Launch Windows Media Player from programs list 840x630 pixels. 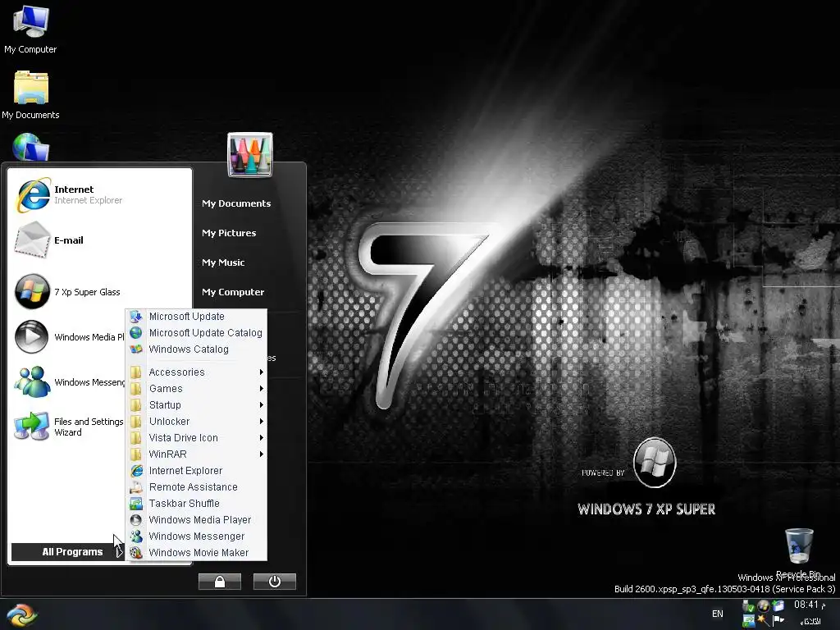(x=196, y=519)
